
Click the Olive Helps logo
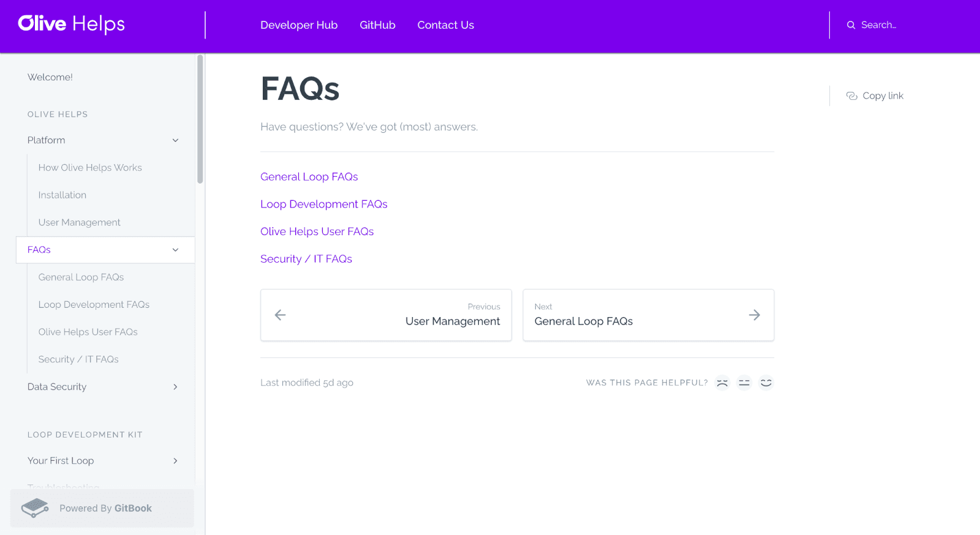(x=71, y=24)
